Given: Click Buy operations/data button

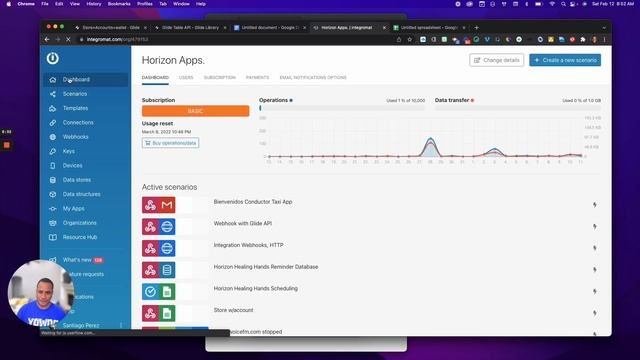Looking at the screenshot, I should click(170, 143).
